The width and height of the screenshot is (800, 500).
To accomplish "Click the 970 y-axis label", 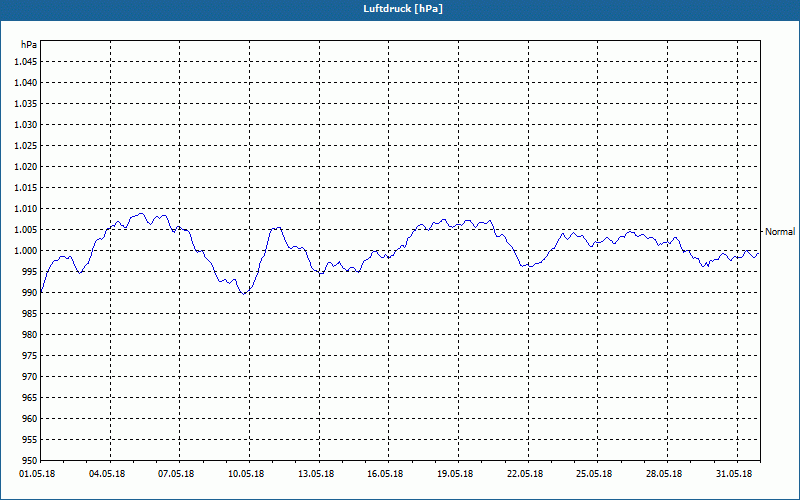I will click(31, 377).
